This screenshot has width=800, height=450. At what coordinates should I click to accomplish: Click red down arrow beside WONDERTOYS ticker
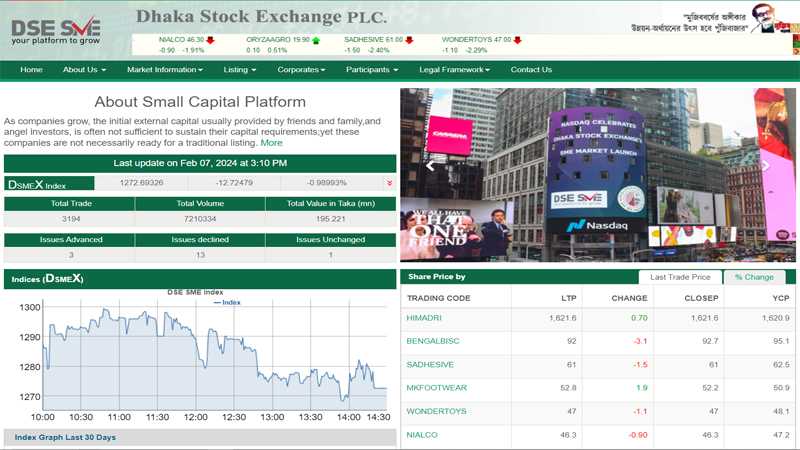coord(517,40)
